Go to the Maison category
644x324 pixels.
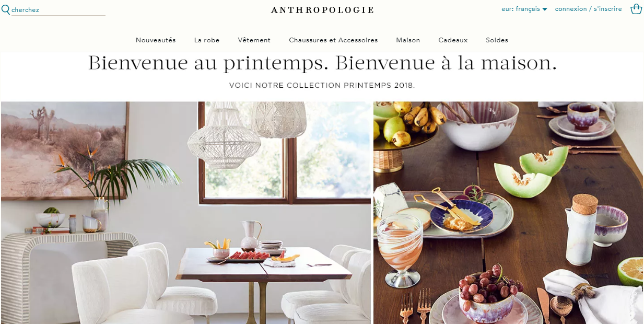(x=408, y=40)
